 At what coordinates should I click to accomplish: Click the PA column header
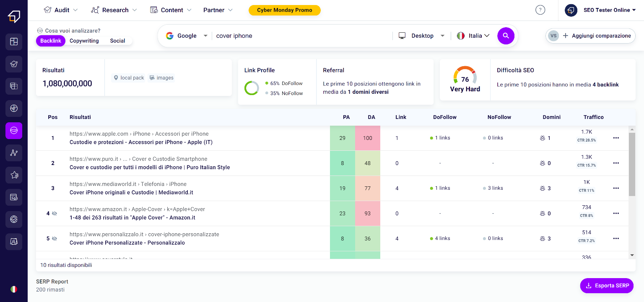(x=346, y=117)
